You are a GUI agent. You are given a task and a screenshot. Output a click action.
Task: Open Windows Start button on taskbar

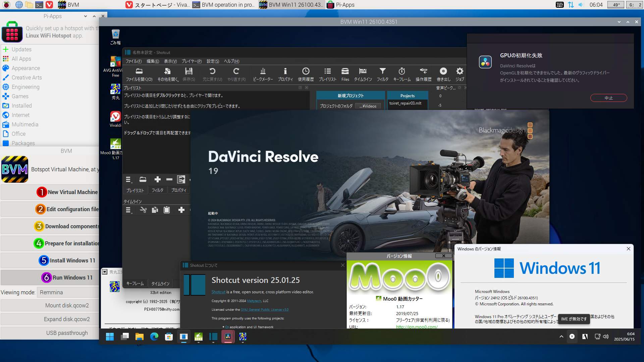click(110, 337)
